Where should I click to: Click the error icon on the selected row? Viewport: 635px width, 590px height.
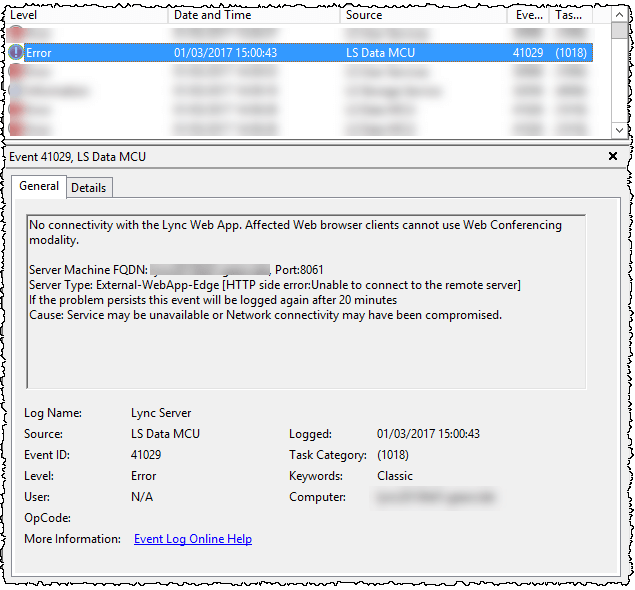(x=16, y=52)
